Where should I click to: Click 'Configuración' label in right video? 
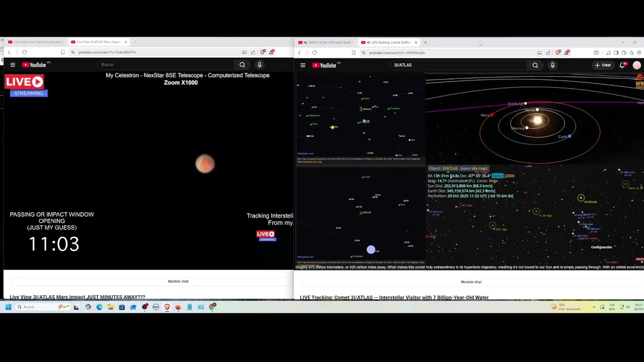[x=601, y=247]
